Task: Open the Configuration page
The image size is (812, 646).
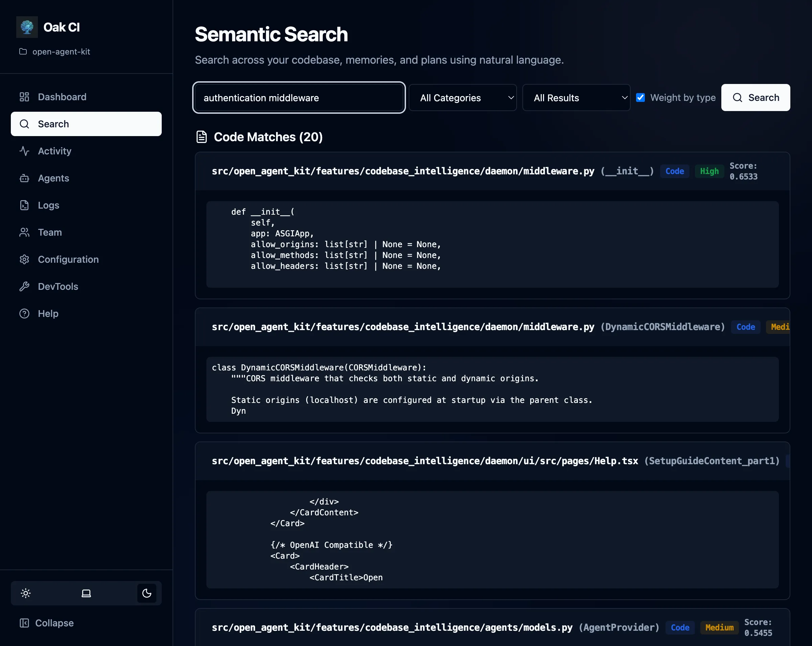Action: click(x=68, y=259)
